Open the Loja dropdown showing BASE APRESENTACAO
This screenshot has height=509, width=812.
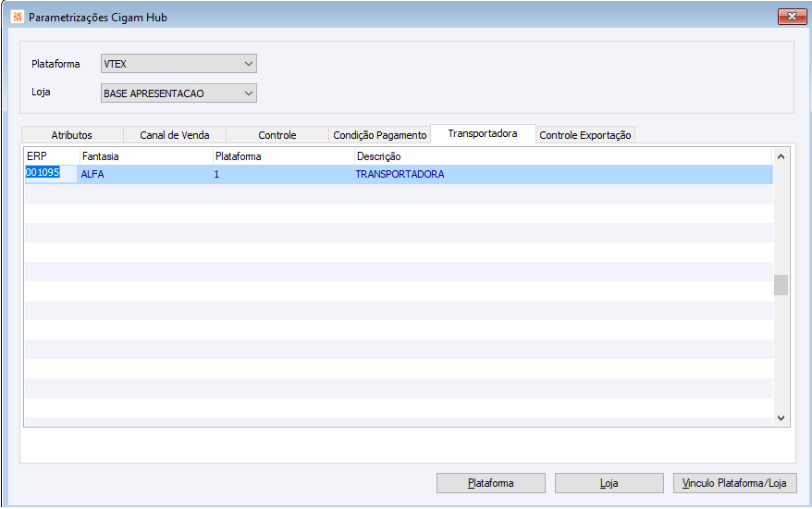click(x=178, y=93)
